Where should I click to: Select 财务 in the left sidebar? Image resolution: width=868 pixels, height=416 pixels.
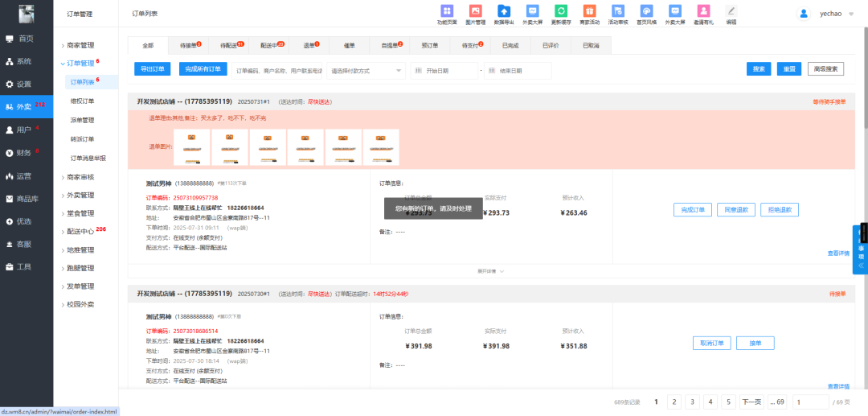(23, 152)
